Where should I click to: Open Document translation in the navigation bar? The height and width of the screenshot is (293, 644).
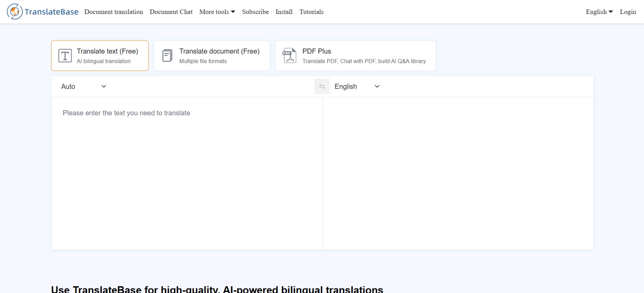[114, 12]
